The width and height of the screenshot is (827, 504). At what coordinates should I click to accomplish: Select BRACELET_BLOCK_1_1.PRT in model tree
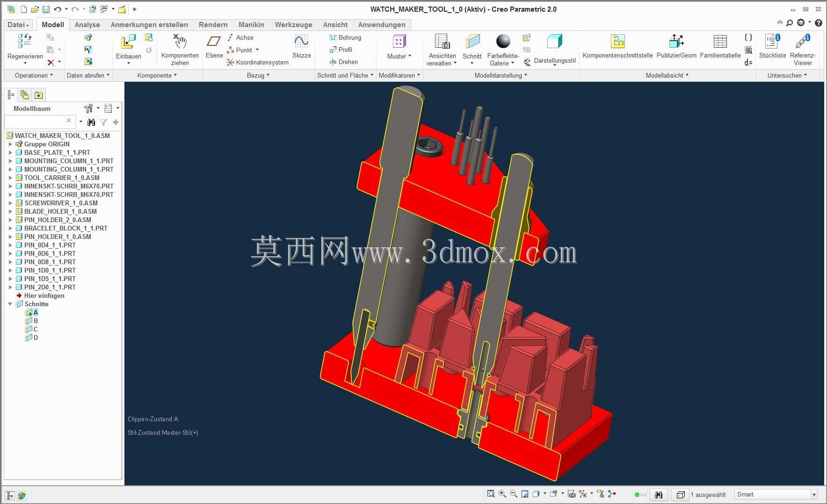pos(66,228)
